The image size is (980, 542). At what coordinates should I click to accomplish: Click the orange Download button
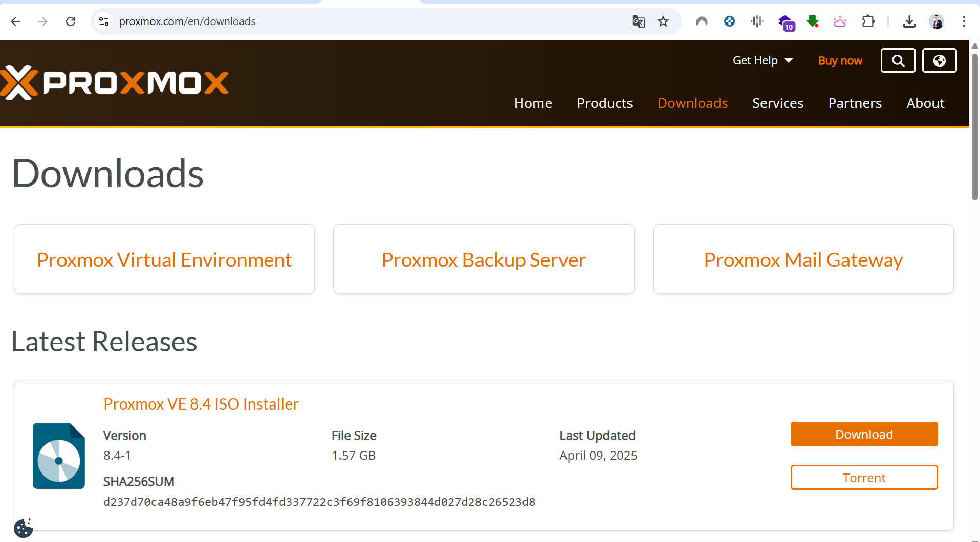864,434
